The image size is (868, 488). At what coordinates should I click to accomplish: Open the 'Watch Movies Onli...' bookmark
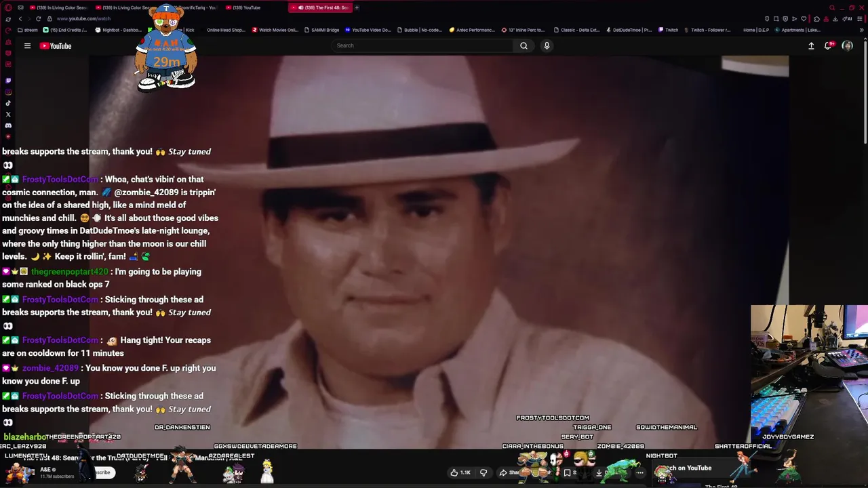click(275, 30)
